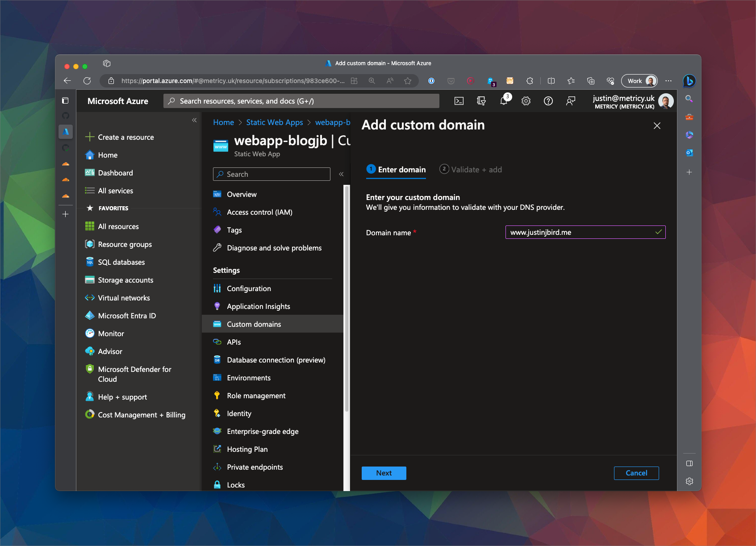Open the Azure portal settings gear
The image size is (756, 546).
(x=526, y=101)
